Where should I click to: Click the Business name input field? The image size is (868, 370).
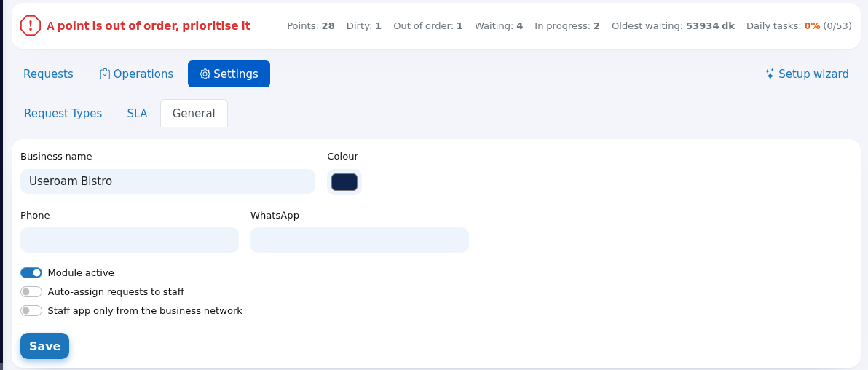[167, 181]
